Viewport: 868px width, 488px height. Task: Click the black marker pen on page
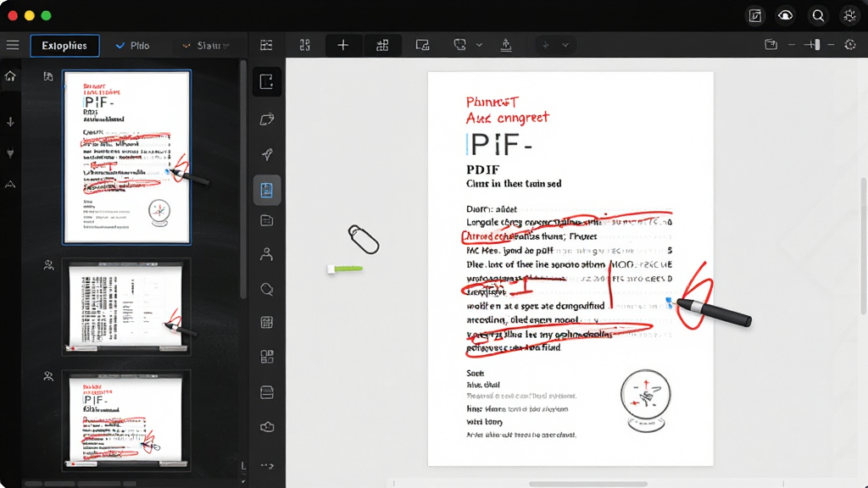click(x=714, y=312)
